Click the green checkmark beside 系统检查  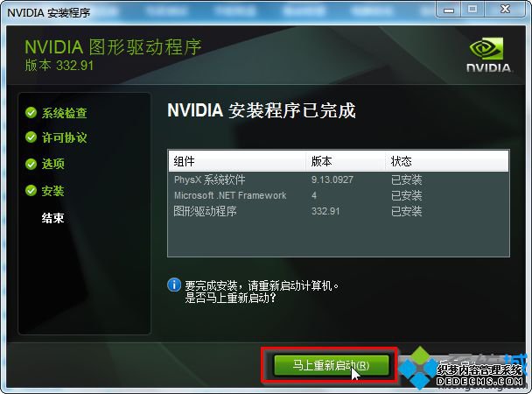coord(31,112)
